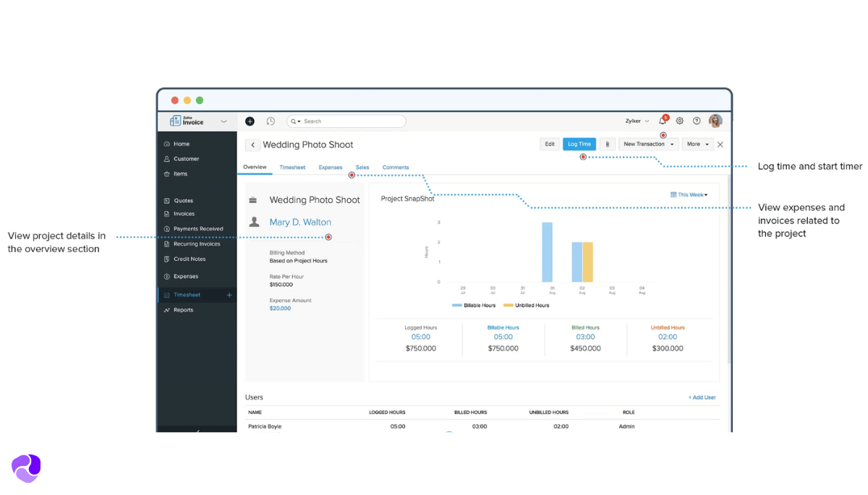Click back arrow beside Wedding Photo Shoot

pos(252,145)
